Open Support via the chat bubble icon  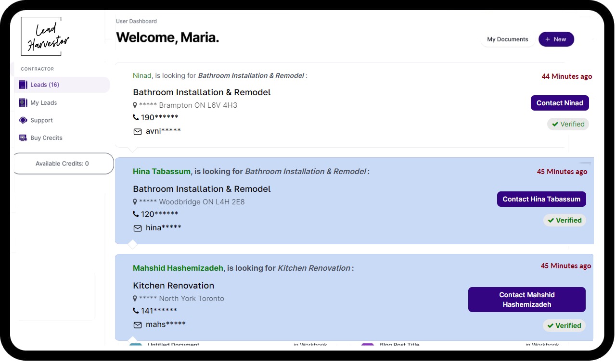pos(23,120)
